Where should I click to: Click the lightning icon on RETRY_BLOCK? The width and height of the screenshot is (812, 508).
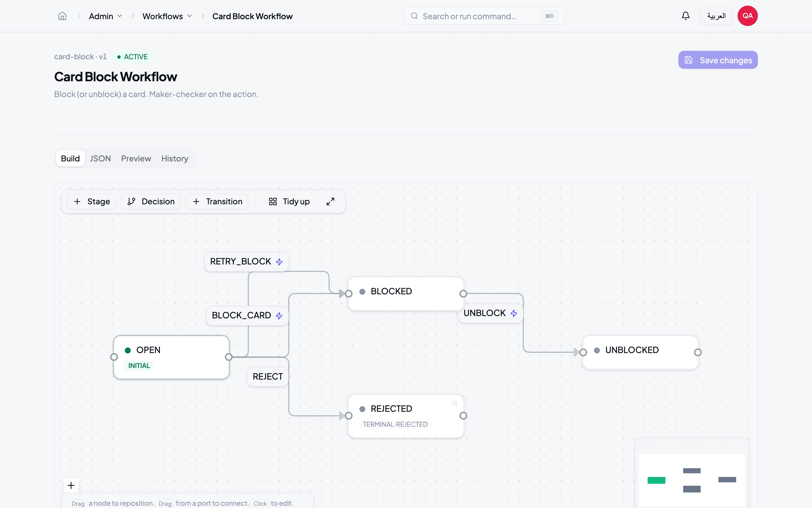[x=279, y=262]
